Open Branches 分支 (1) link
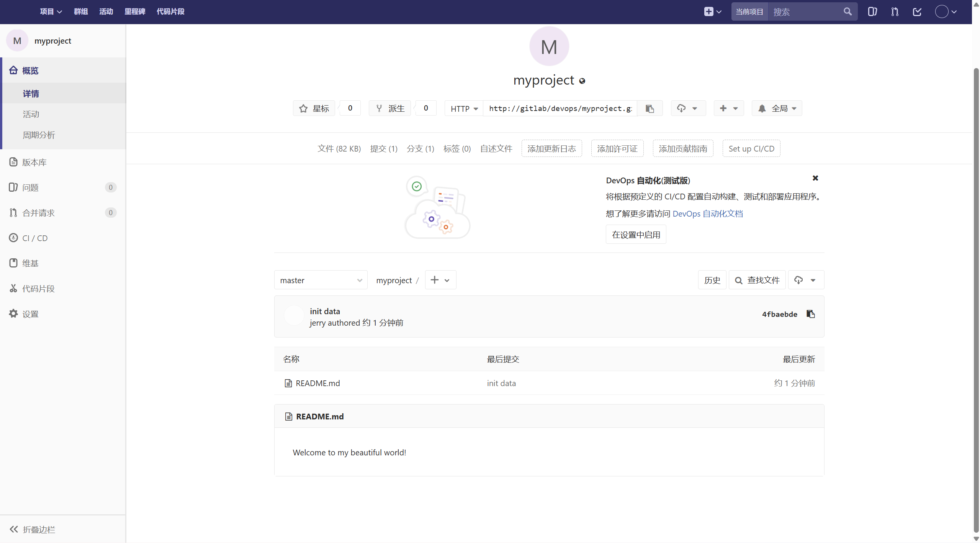980x543 pixels. [420, 148]
